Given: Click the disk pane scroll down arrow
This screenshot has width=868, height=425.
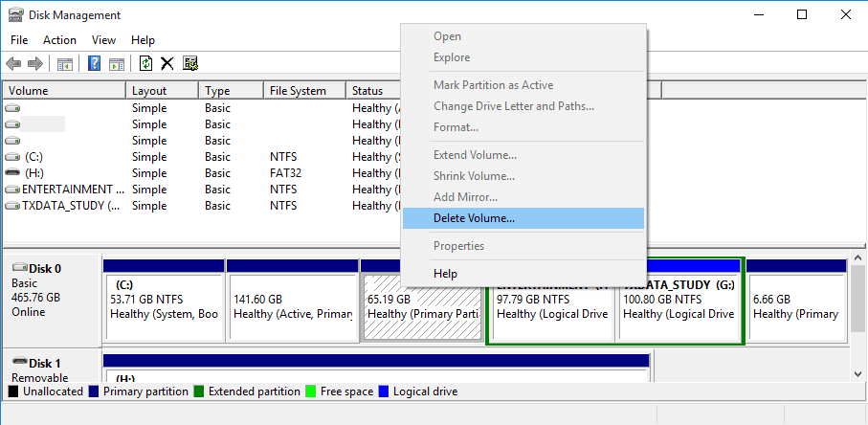Looking at the screenshot, I should coord(858,374).
